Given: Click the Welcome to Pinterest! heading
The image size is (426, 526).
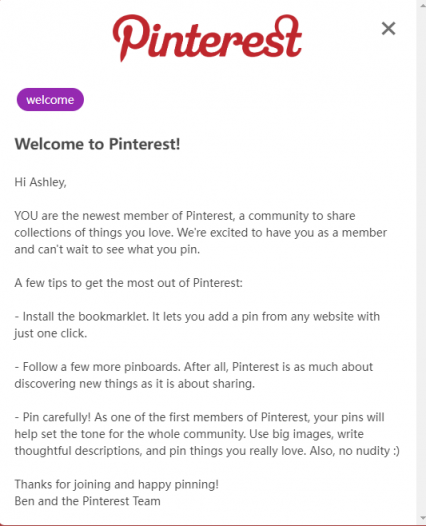Looking at the screenshot, I should pyautogui.click(x=97, y=144).
